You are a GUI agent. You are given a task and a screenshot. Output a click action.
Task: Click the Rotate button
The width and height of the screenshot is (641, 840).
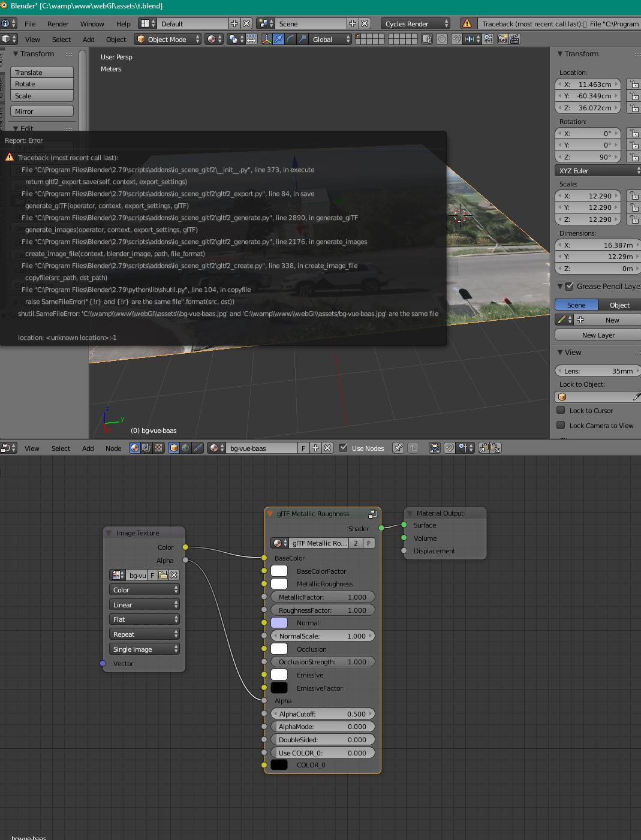pos(42,84)
